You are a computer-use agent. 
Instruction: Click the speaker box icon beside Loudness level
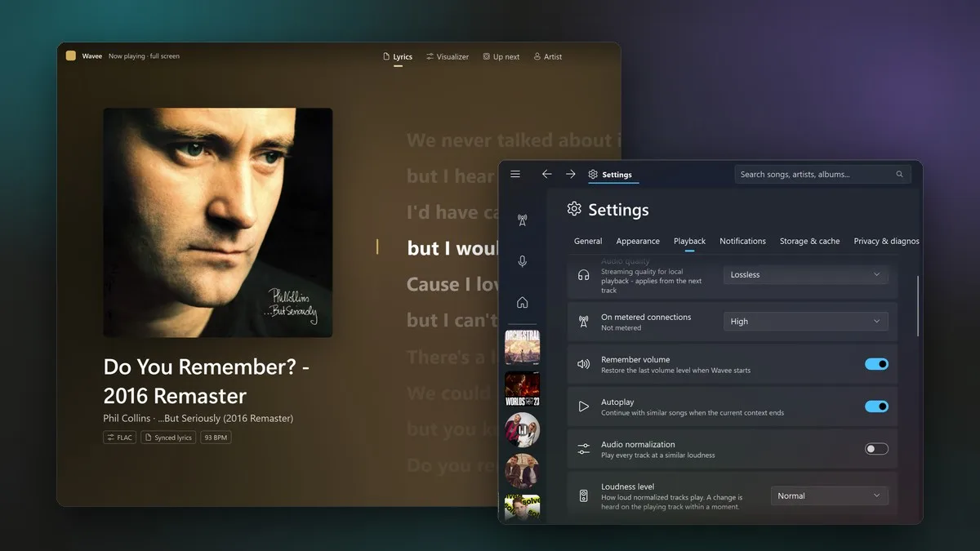click(x=583, y=495)
